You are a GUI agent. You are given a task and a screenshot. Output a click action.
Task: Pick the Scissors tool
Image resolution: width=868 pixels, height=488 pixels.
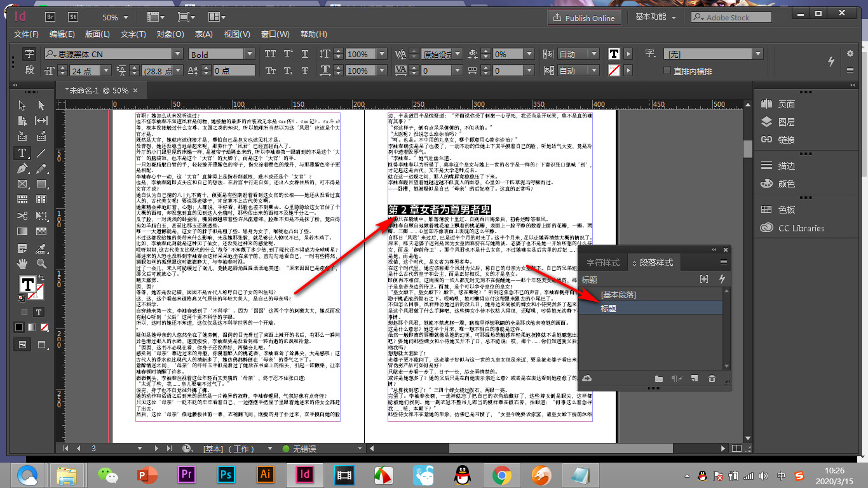pyautogui.click(x=22, y=215)
